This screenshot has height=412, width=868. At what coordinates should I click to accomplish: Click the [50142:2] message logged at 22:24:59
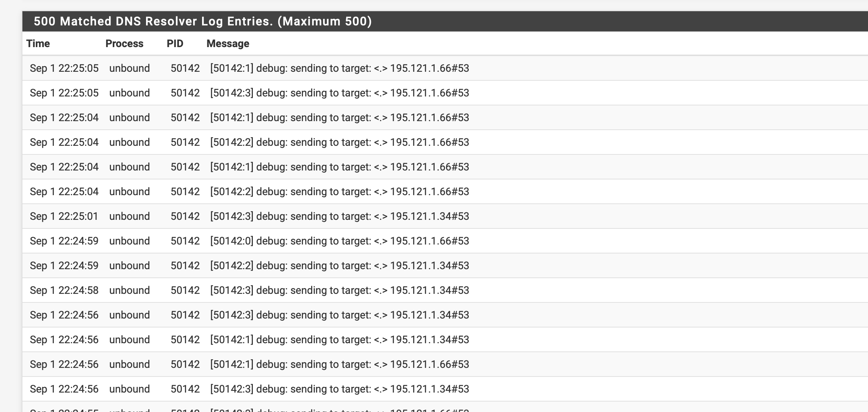coord(340,265)
